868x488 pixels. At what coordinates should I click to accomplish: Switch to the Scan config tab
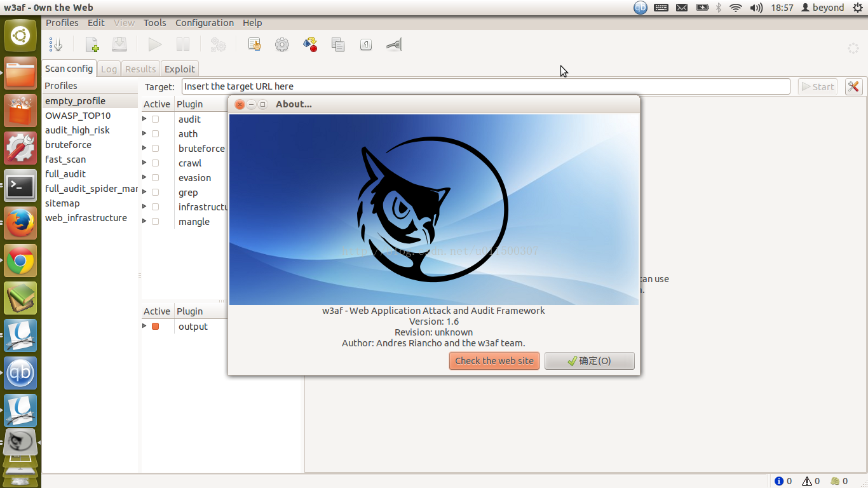pos(69,69)
